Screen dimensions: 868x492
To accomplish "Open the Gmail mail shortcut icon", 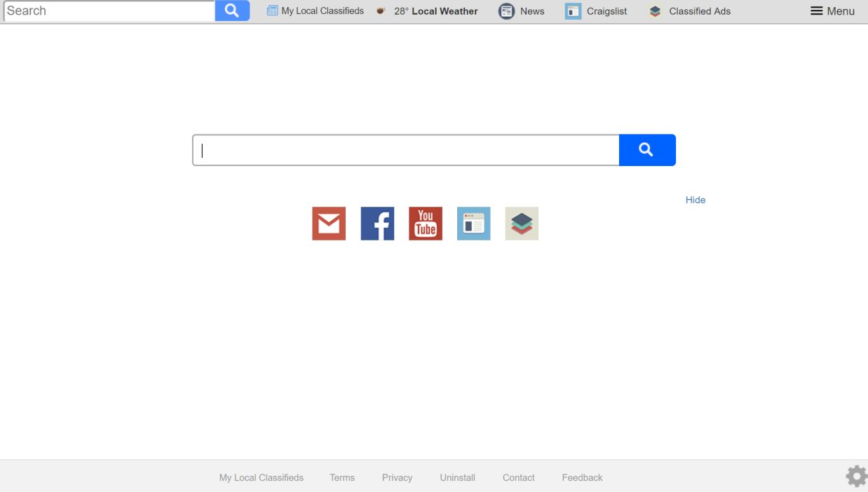I will [x=329, y=224].
